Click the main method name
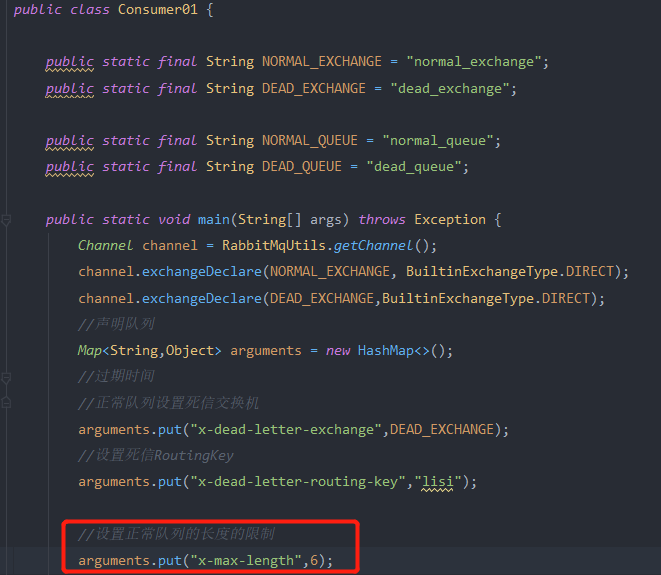 [214, 220]
